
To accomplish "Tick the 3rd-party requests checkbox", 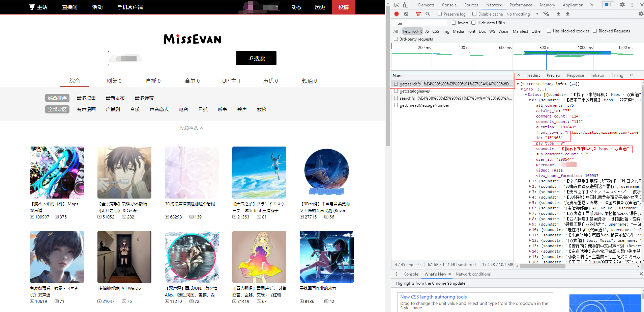I will coord(396,39).
